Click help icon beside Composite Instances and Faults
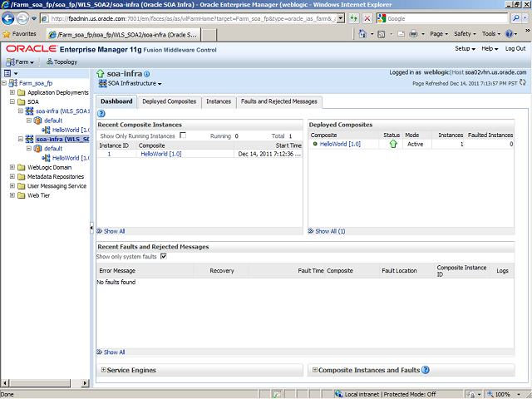 click(x=426, y=370)
